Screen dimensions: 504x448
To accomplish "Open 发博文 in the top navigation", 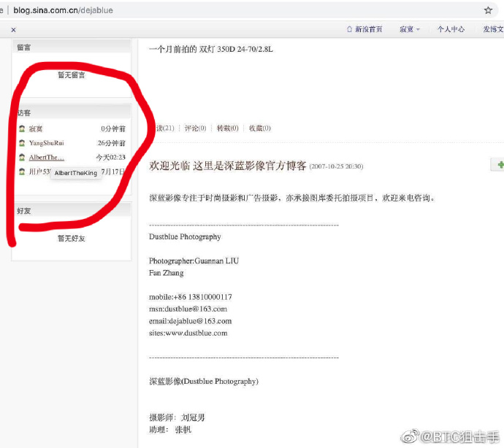I will click(492, 29).
